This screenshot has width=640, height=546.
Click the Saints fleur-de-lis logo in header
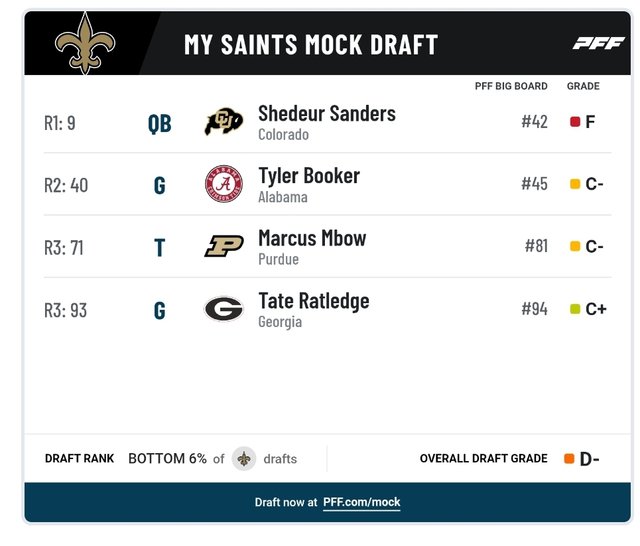[x=85, y=43]
